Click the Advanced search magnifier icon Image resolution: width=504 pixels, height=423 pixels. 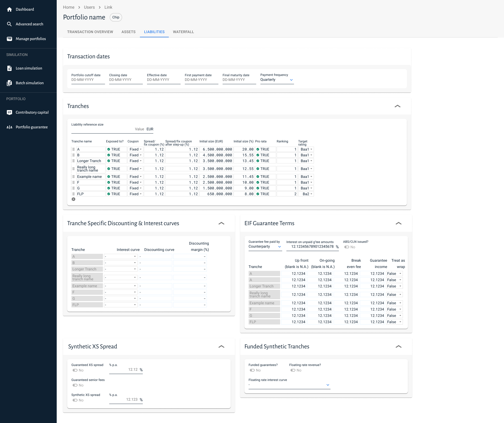[9, 24]
